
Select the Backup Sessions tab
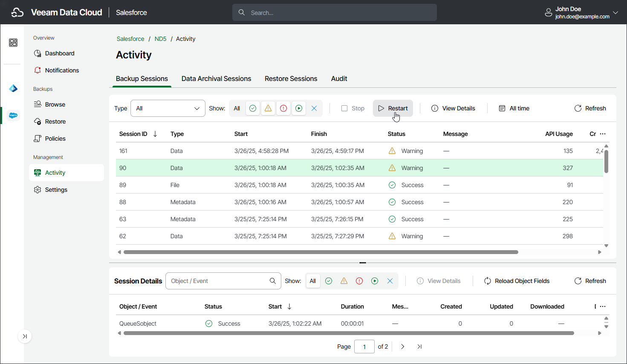point(142,78)
